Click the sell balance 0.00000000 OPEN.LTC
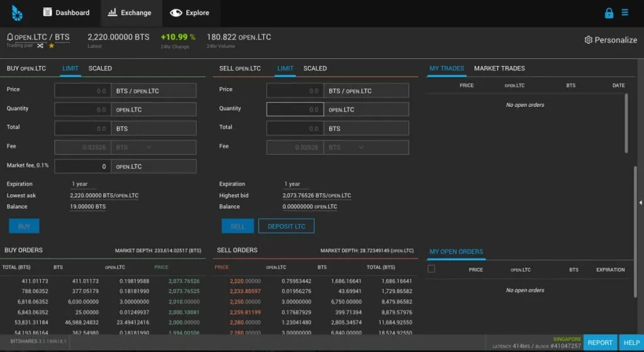 (309, 207)
